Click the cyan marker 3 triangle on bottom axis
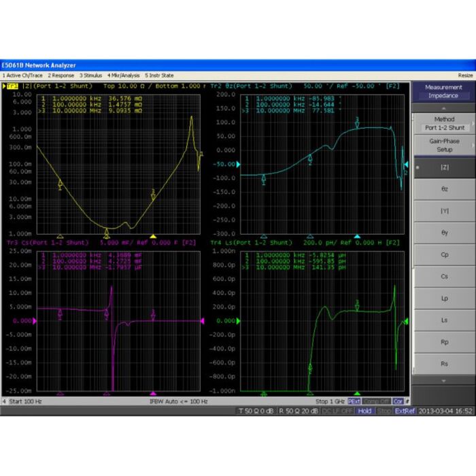 (x=357, y=237)
